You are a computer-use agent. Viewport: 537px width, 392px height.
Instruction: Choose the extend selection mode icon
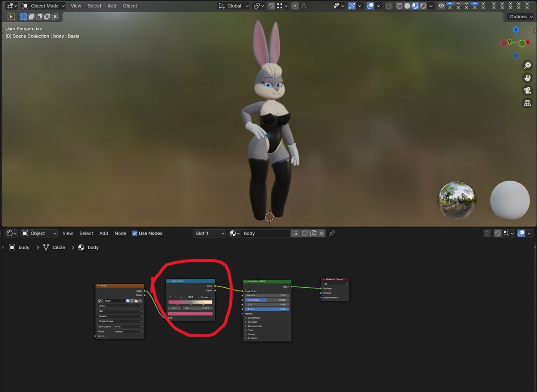[31, 17]
